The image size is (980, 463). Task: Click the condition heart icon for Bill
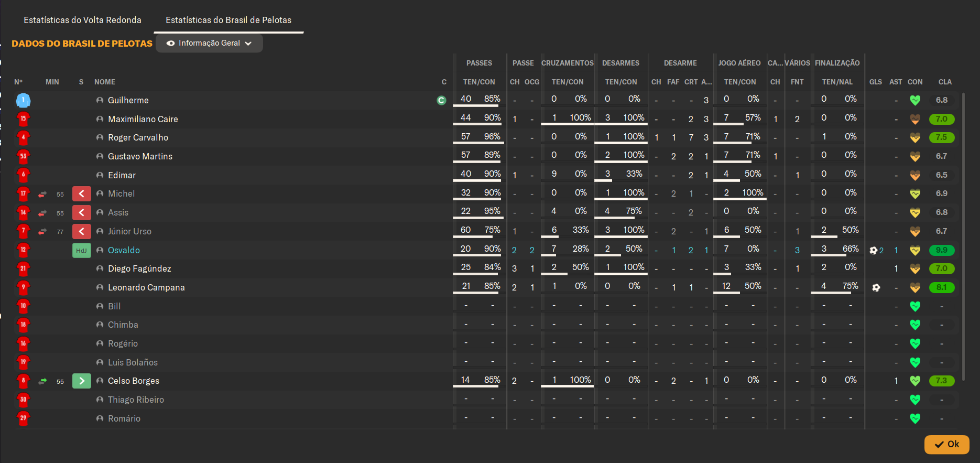coord(915,306)
